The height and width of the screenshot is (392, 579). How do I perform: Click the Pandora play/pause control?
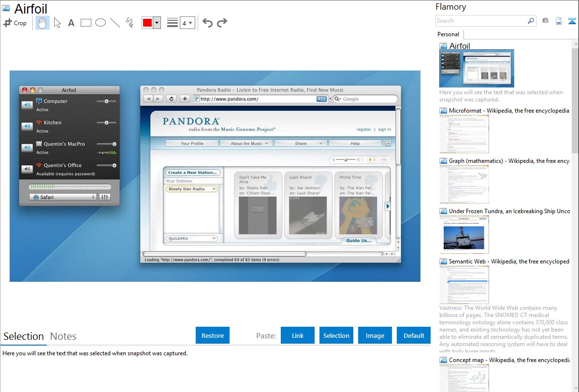tap(373, 160)
